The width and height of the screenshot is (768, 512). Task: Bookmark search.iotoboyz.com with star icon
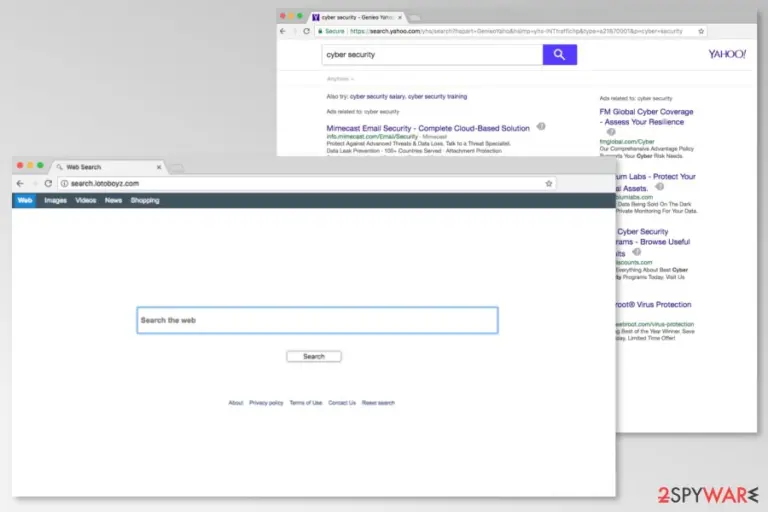tap(549, 183)
